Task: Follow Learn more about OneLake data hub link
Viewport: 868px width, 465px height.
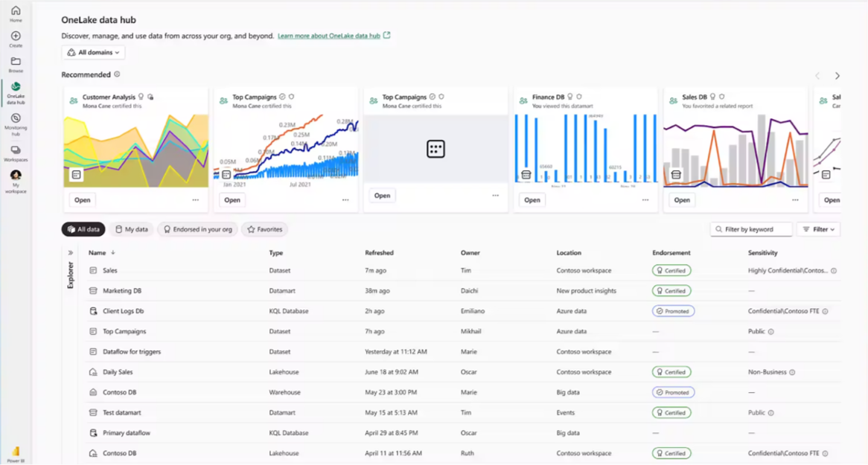Action: click(329, 36)
